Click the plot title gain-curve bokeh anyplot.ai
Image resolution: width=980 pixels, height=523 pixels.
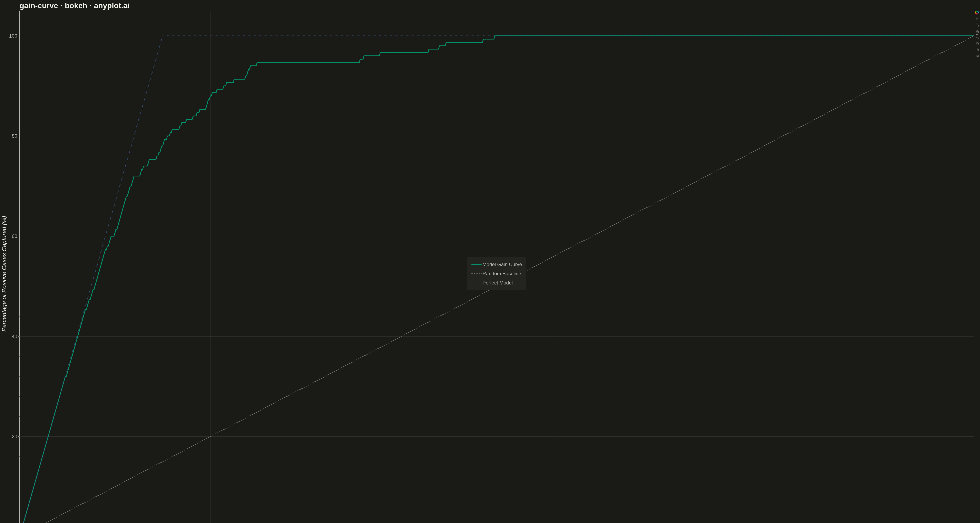click(x=75, y=5)
